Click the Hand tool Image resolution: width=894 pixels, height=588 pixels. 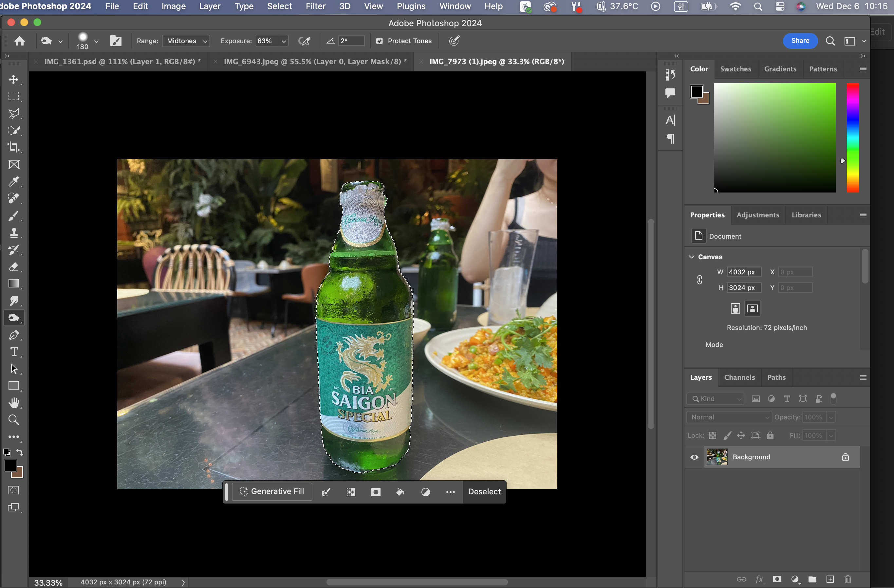point(14,403)
